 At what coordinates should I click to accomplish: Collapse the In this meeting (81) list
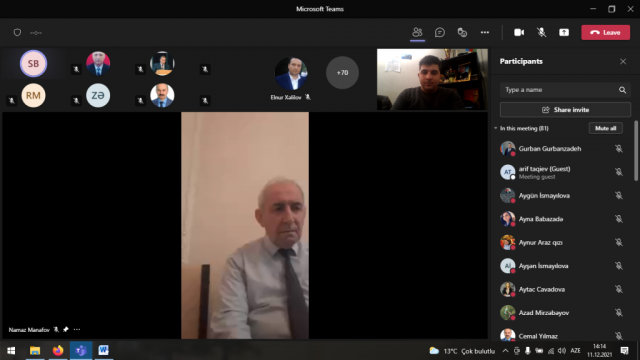(496, 128)
